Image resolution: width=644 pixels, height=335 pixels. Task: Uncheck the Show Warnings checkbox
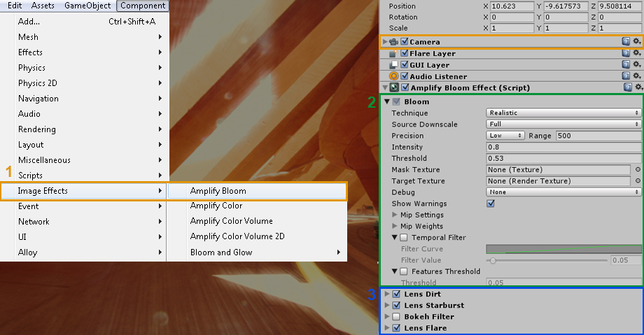[491, 204]
